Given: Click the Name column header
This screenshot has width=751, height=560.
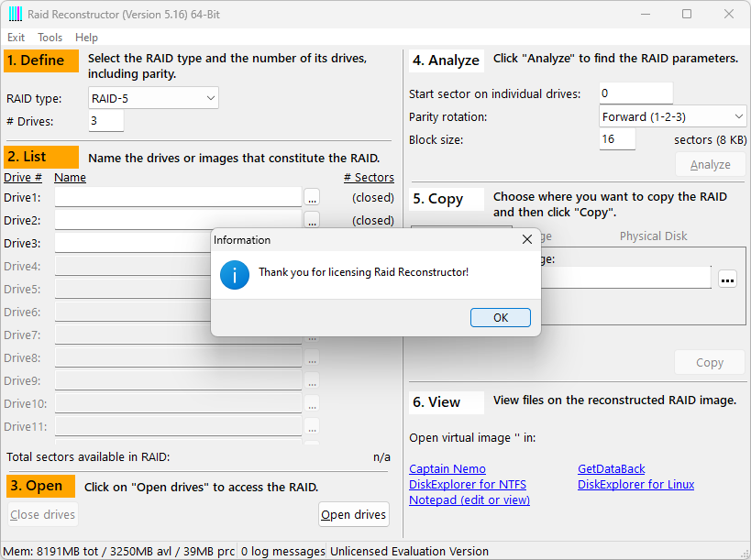Looking at the screenshot, I should pyautogui.click(x=70, y=177).
